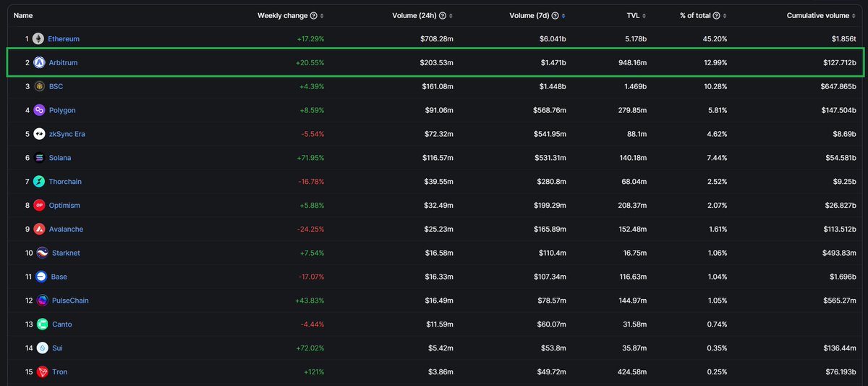Open the Arbitrum chain link
The image size is (868, 386).
click(x=63, y=63)
